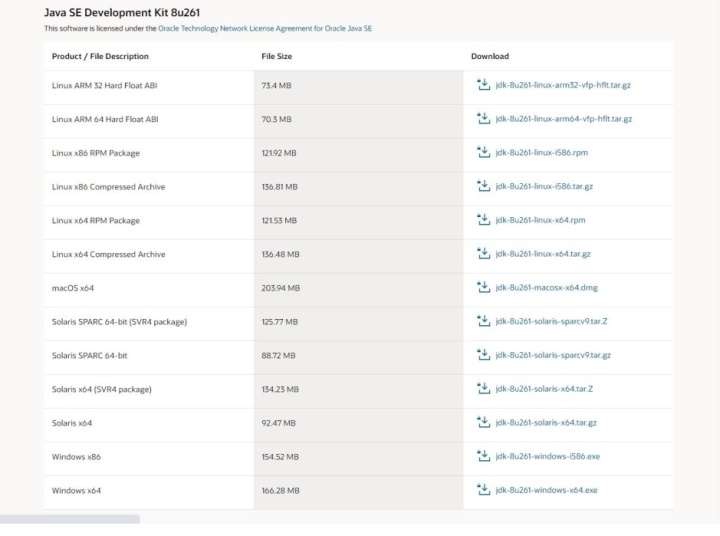The width and height of the screenshot is (720, 536).
Task: Click the Product / File Description header
Action: [100, 56]
